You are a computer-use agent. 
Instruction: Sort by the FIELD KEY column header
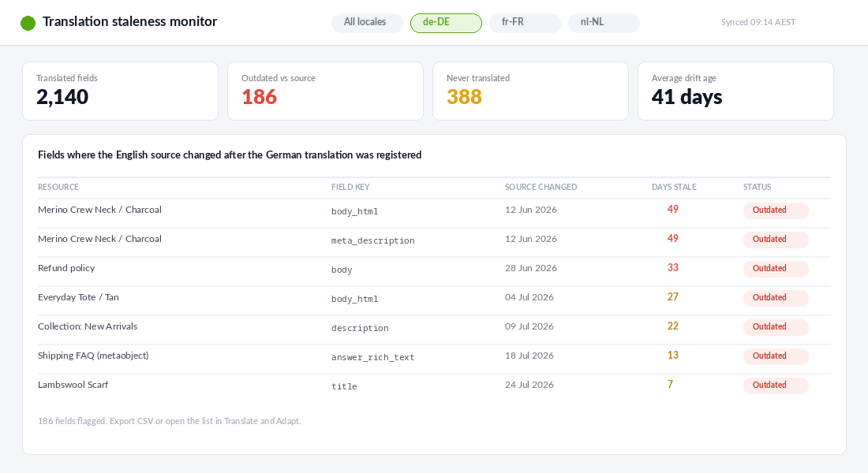350,187
